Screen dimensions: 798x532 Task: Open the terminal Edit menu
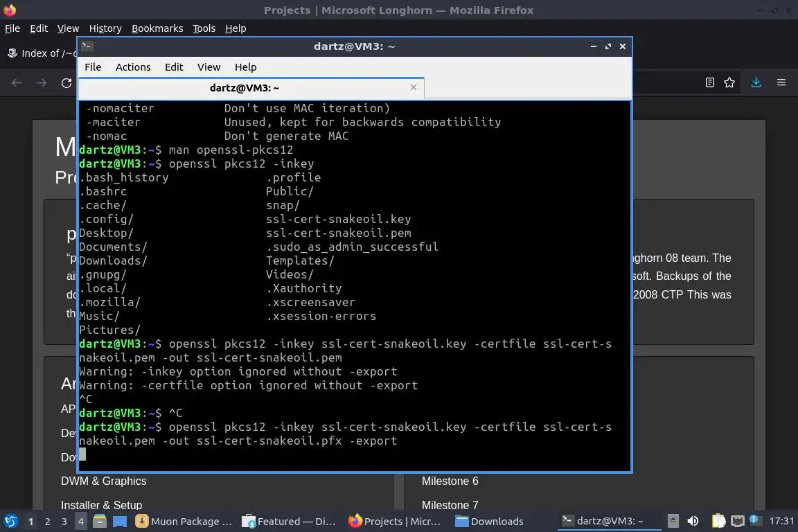click(x=174, y=67)
